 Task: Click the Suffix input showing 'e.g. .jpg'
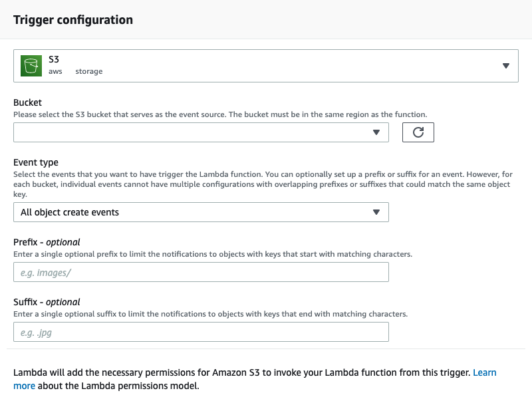pos(199,332)
